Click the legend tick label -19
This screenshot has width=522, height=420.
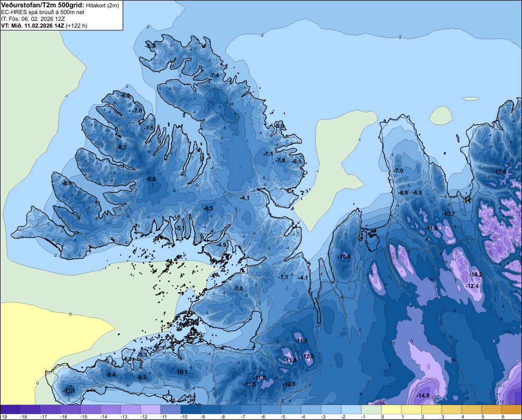tap(4, 417)
